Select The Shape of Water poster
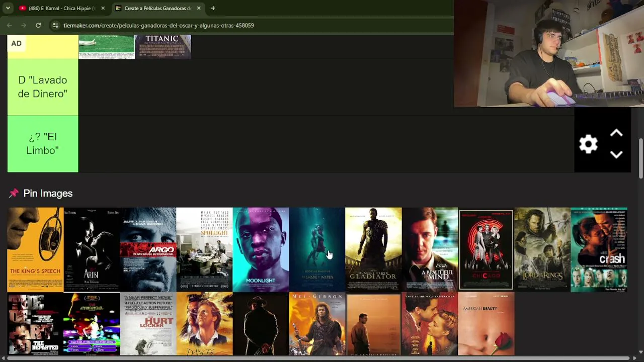 [317, 249]
